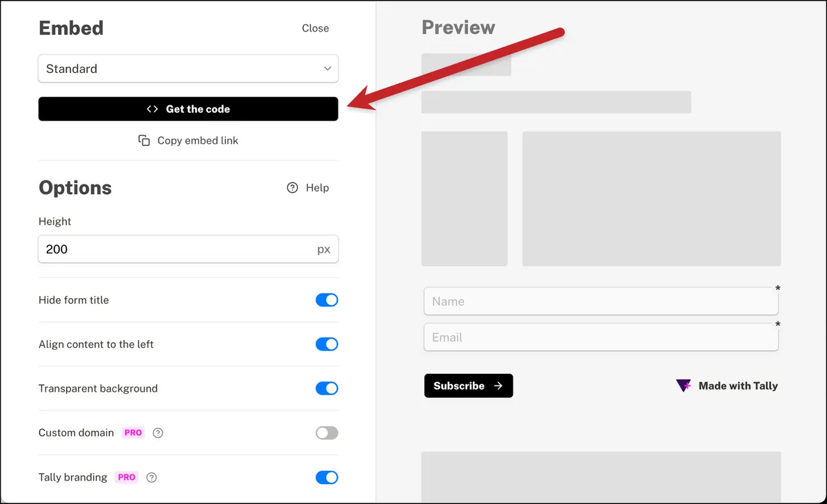Viewport: 827px width, 504px height.
Task: Click the info icon beside Tally branding PRO
Action: coord(152,477)
